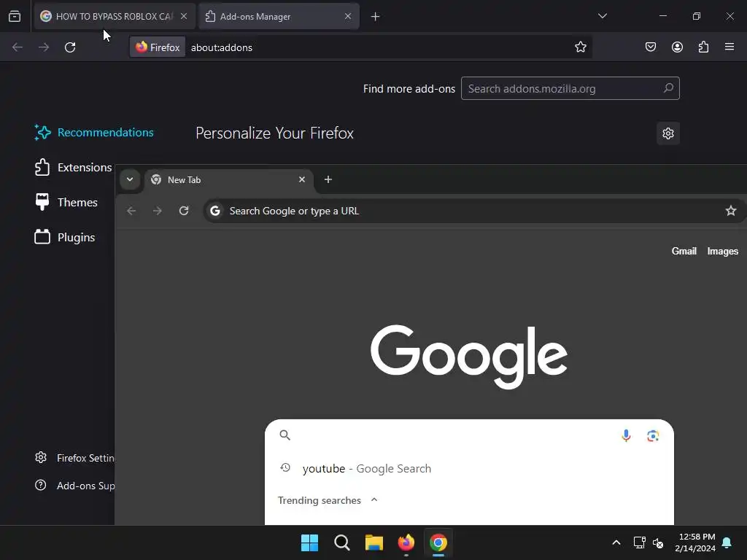Show hidden system tray icons
Viewport: 747px width, 560px height.
click(x=616, y=542)
